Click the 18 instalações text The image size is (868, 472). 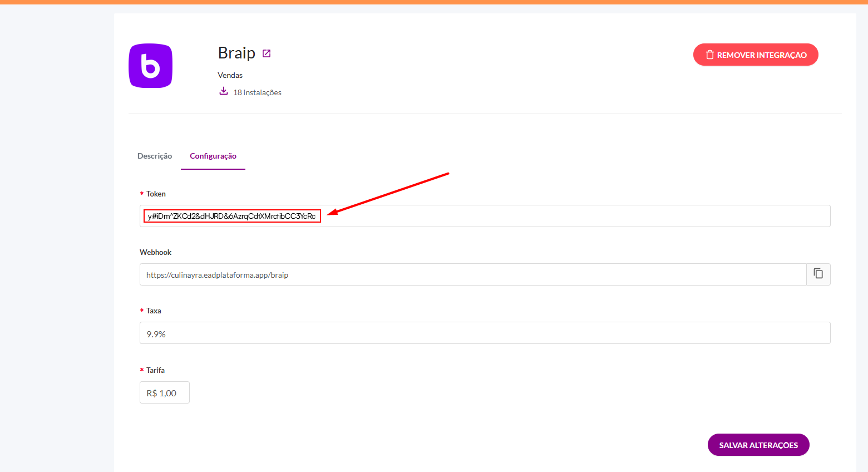[257, 92]
